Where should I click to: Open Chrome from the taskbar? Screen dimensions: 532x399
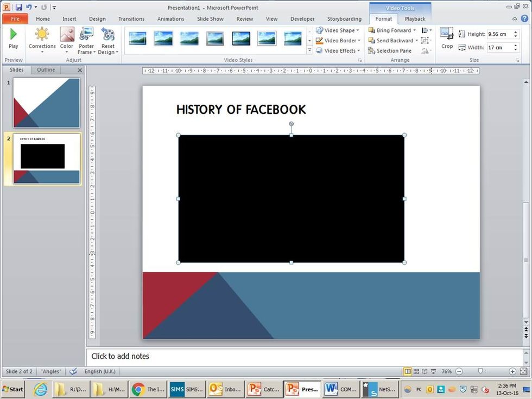(x=148, y=389)
